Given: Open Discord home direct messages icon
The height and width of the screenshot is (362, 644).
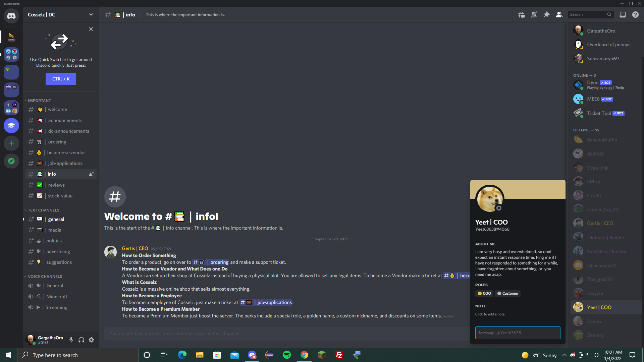Looking at the screenshot, I should click(11, 16).
